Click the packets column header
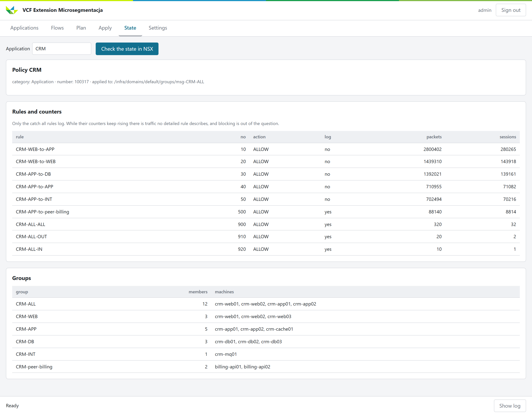 pos(434,137)
